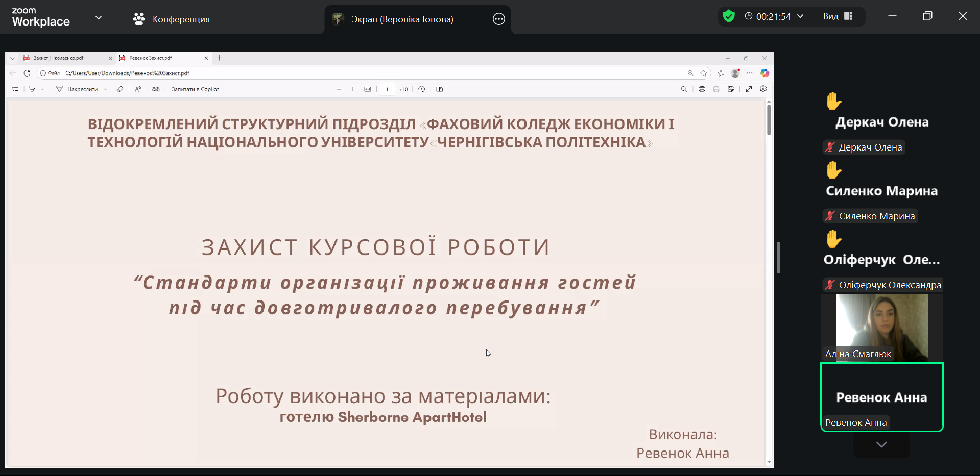Screen dimensions: 980x476
Task: Open the Конференция meeting info
Action: pos(171,19)
